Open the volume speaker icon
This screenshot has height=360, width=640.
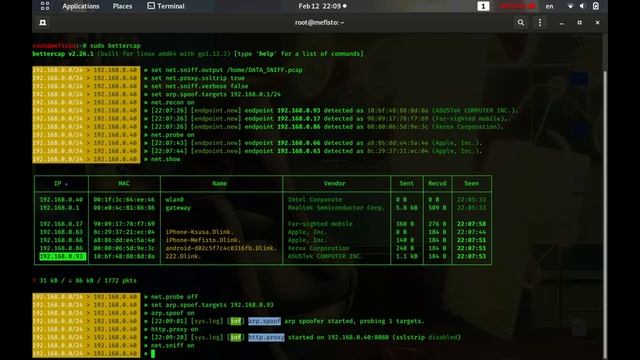582,6
